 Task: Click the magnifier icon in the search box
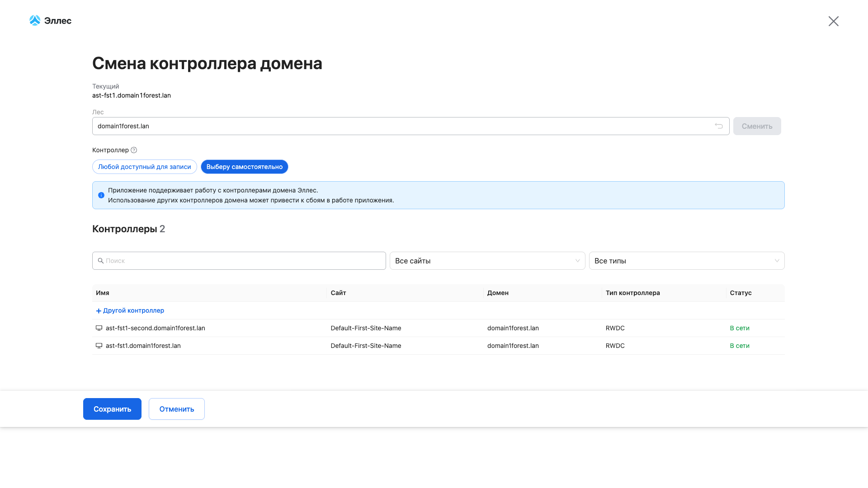(x=101, y=261)
